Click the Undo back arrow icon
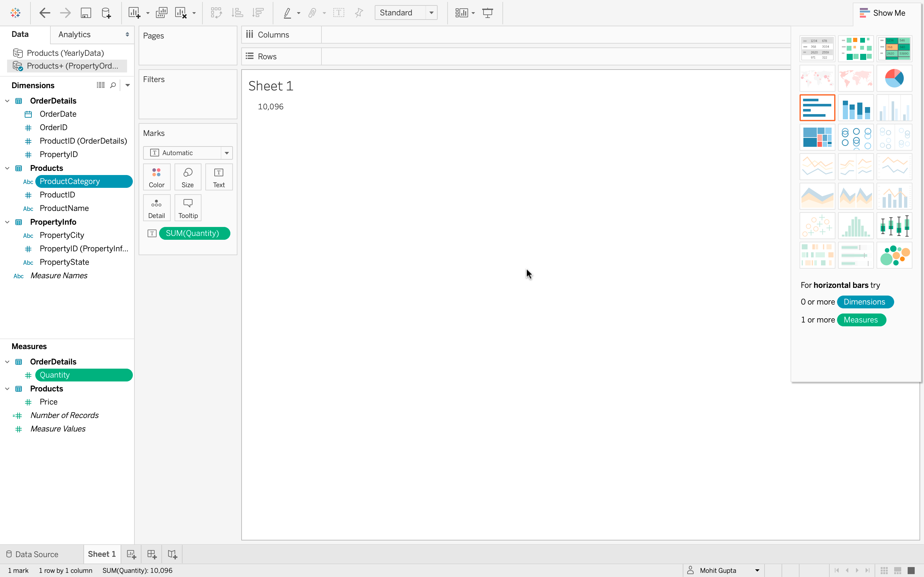The width and height of the screenshot is (924, 577). (45, 13)
